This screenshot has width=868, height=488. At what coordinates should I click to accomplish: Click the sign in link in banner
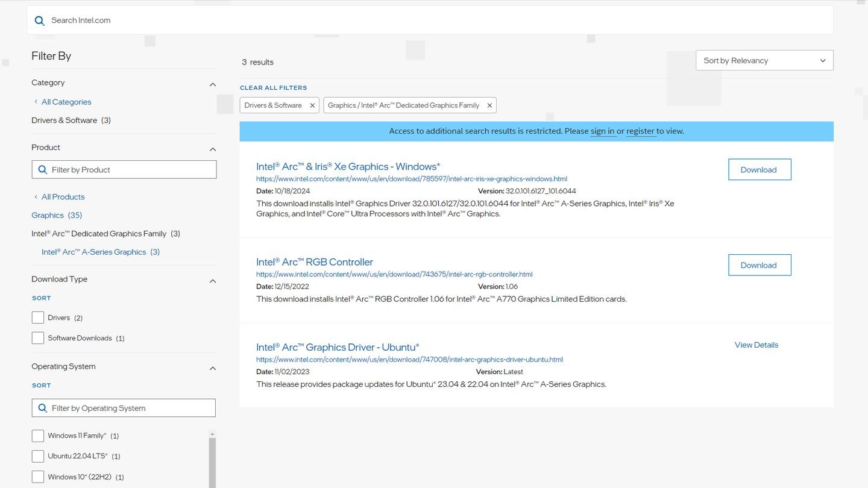tap(602, 131)
